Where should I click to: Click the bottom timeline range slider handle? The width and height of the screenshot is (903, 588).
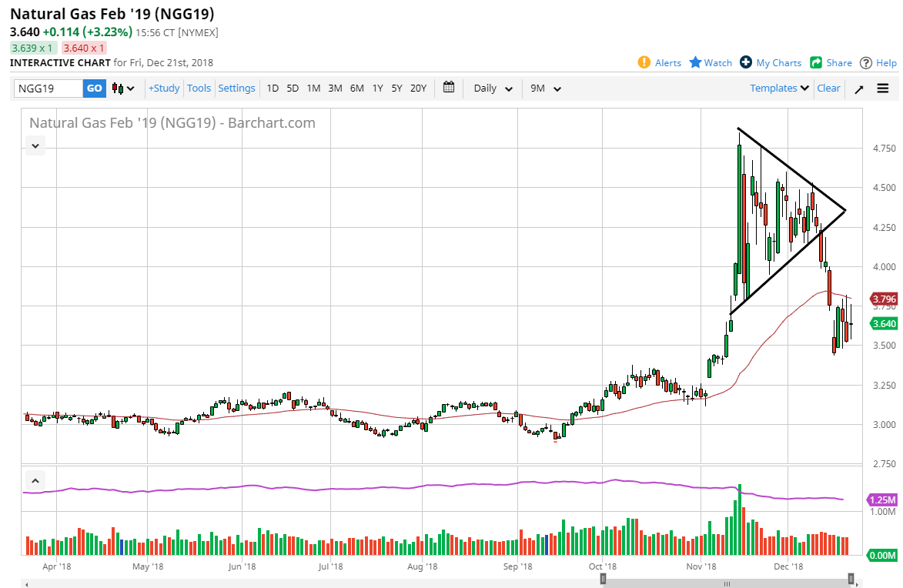pos(604,579)
